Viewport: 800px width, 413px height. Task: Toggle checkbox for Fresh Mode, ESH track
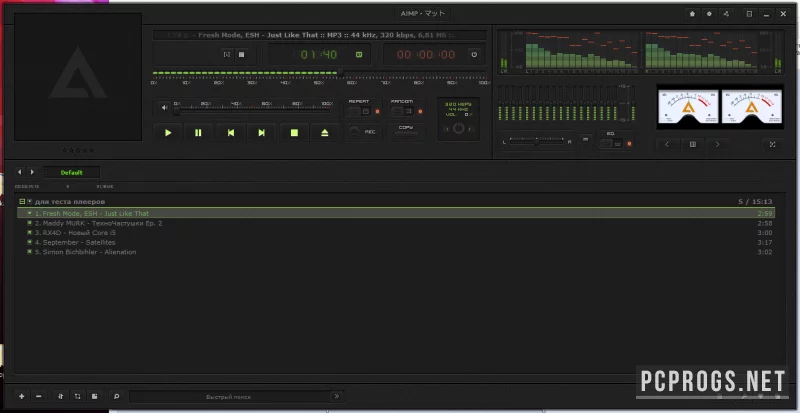(30, 213)
